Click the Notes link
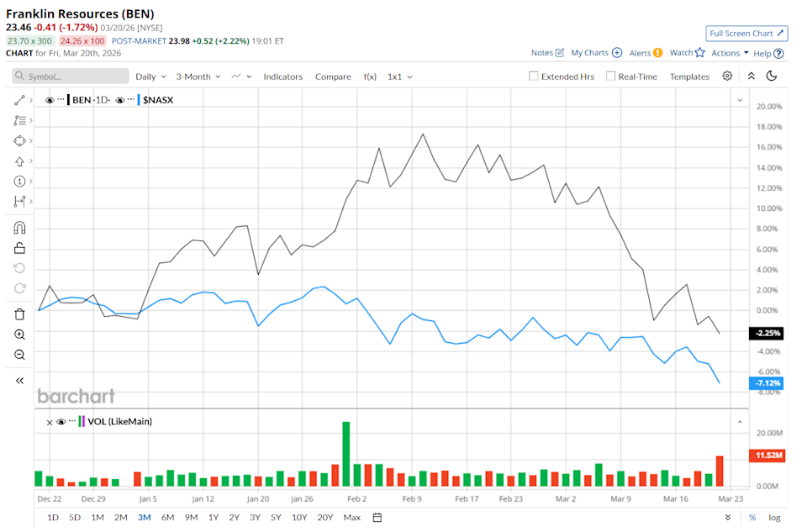 (x=543, y=52)
